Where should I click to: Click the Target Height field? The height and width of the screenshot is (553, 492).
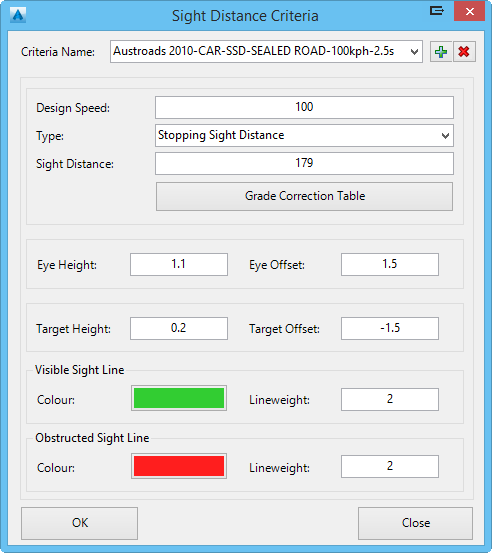click(x=179, y=328)
